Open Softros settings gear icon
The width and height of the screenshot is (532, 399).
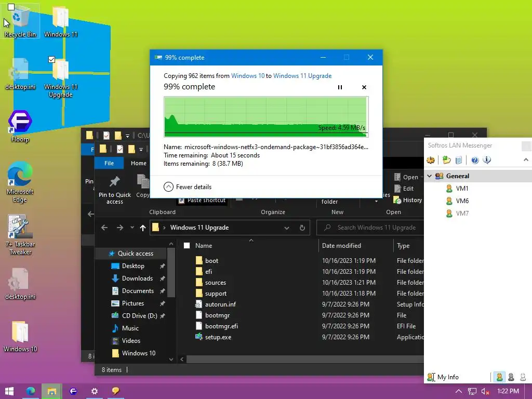click(x=431, y=160)
